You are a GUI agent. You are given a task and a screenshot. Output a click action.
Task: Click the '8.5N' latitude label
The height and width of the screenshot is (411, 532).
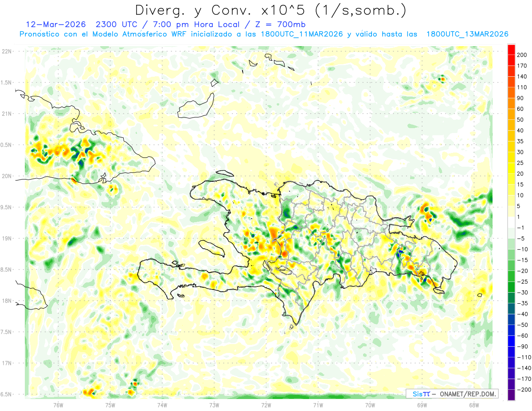[6, 270]
